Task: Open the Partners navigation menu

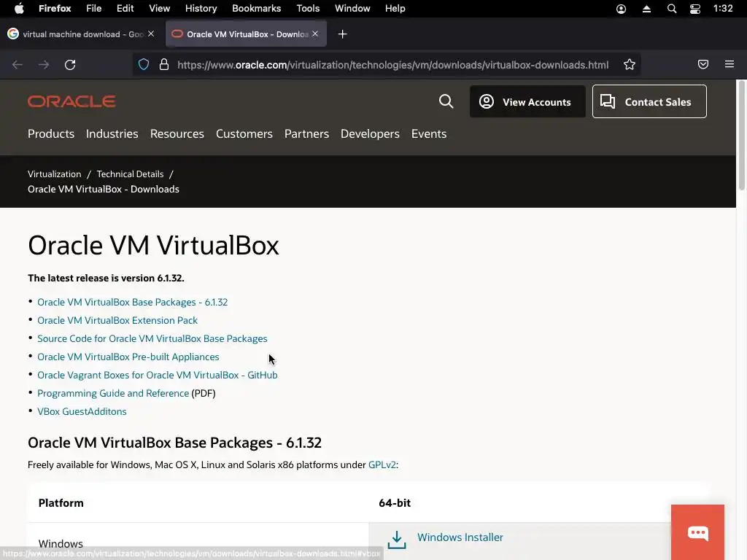Action: pos(306,134)
